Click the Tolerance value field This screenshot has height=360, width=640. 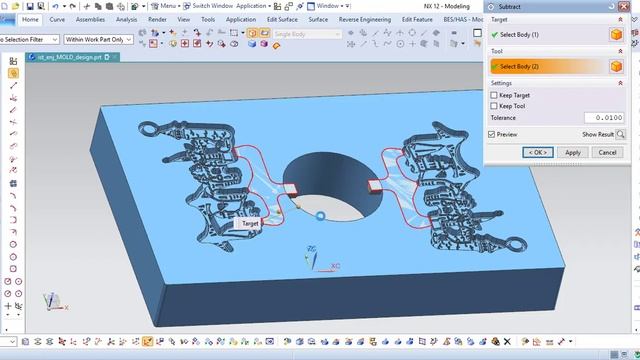tap(604, 118)
